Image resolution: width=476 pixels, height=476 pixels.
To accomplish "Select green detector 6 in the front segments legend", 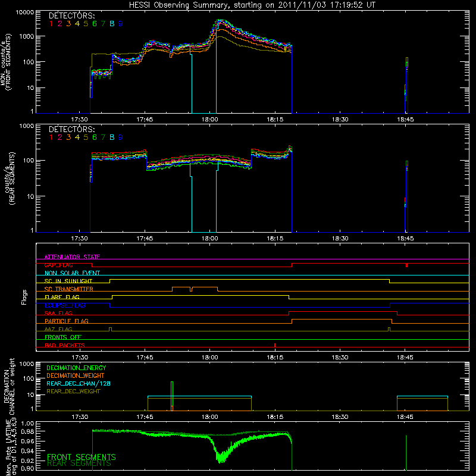I will 95,24.
